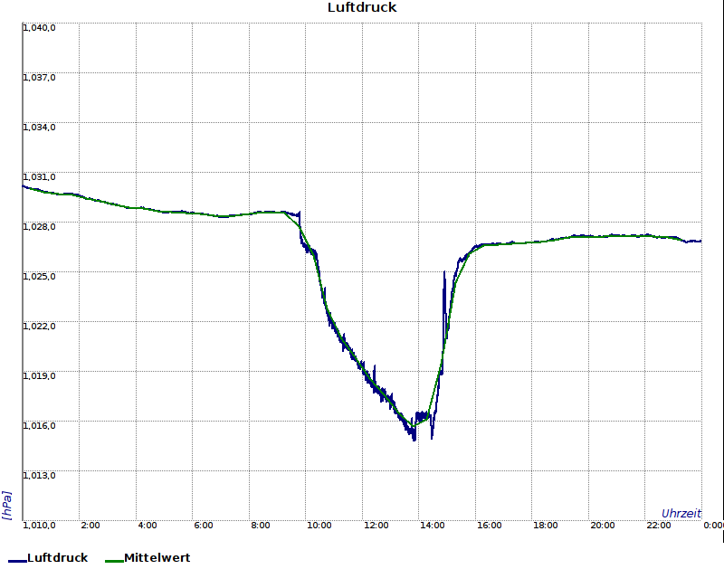Click the 1,031.0 y-axis value label
The height and width of the screenshot is (588, 724).
click(x=40, y=177)
